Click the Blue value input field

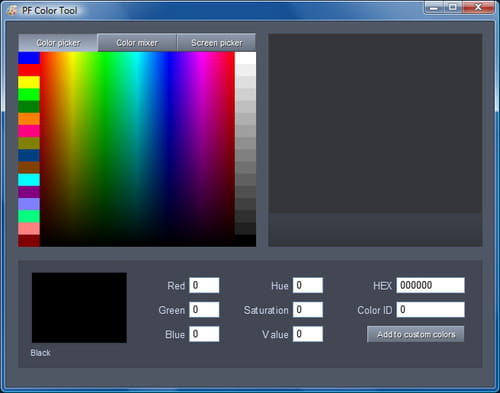(204, 334)
